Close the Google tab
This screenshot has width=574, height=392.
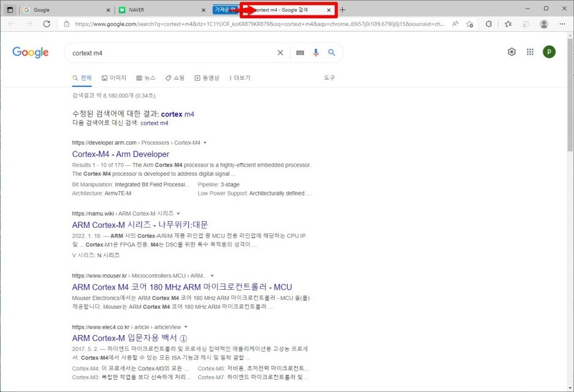pos(108,10)
